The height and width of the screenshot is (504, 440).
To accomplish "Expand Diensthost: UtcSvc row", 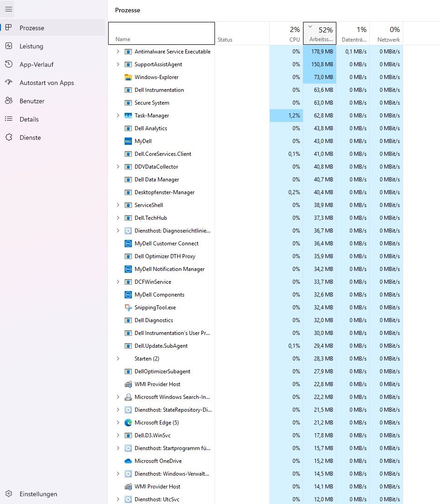I will pos(118,499).
